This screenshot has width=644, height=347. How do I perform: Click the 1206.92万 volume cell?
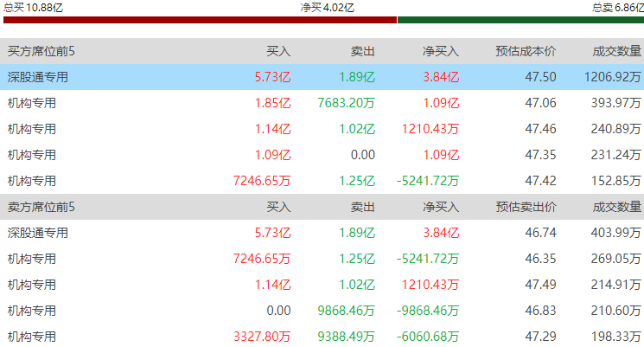pos(612,77)
